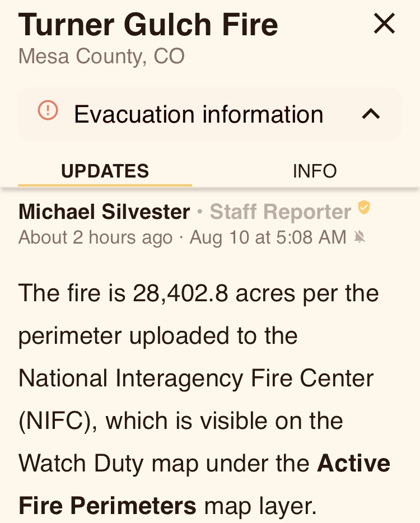Click the yellow verified shield badge
The height and width of the screenshot is (523, 420).
pos(364,208)
